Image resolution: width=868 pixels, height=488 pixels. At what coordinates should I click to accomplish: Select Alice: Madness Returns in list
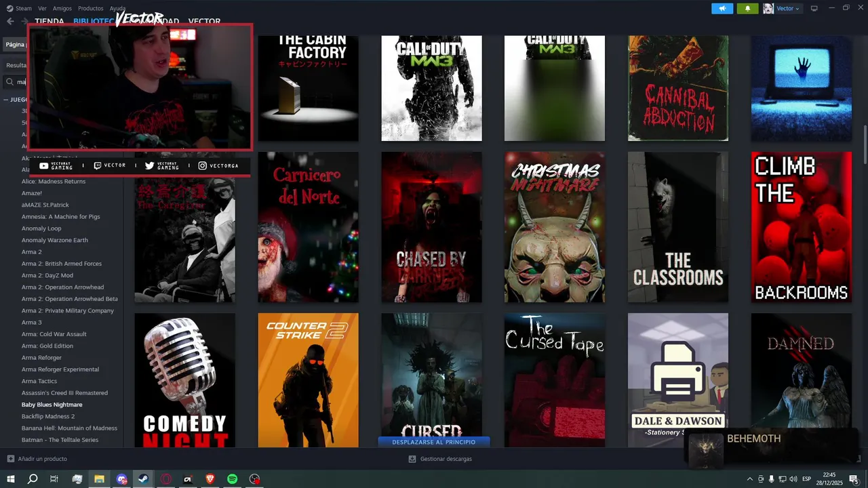(x=54, y=182)
